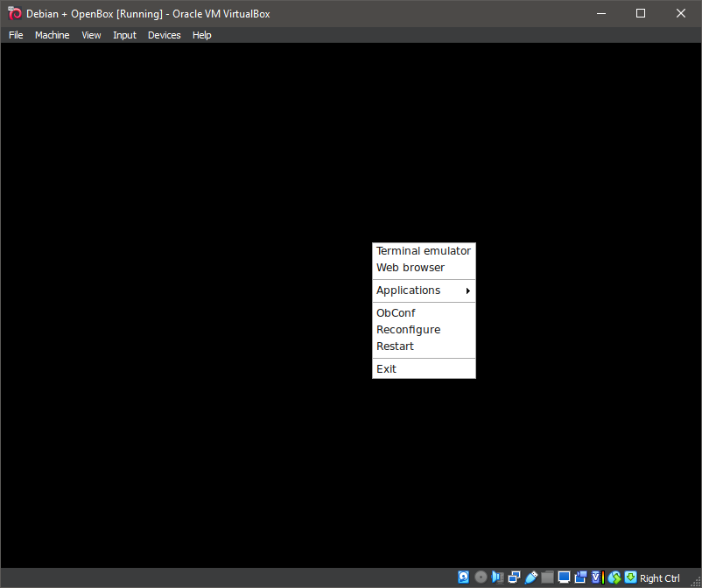The height and width of the screenshot is (588, 702).
Task: Select Restart from the Openbox menu
Action: tap(395, 346)
